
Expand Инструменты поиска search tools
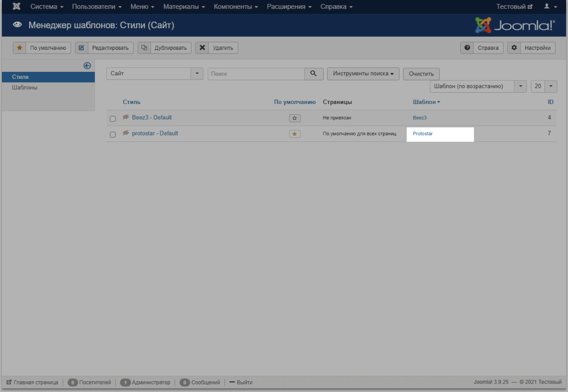(x=363, y=74)
